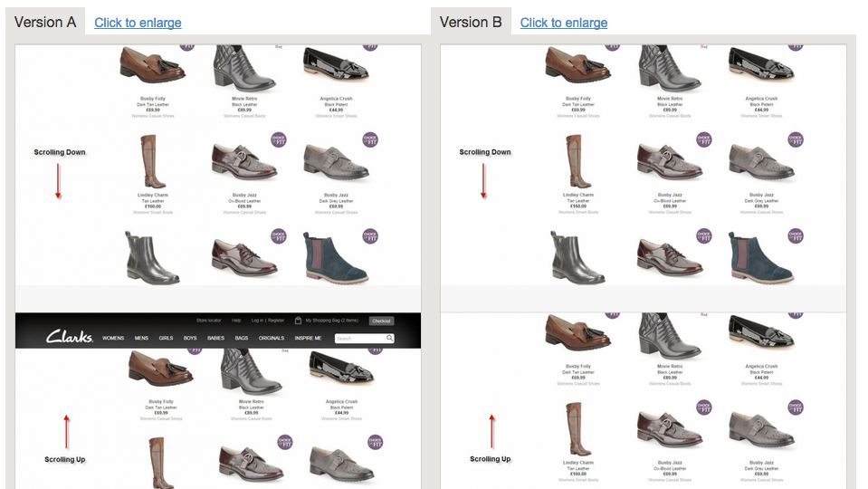The height and width of the screenshot is (489, 868).
Task: Click Choice of Fit badge on Ox-Blood Busby Jazz, Version B scrolling-down view
Action: (703, 139)
